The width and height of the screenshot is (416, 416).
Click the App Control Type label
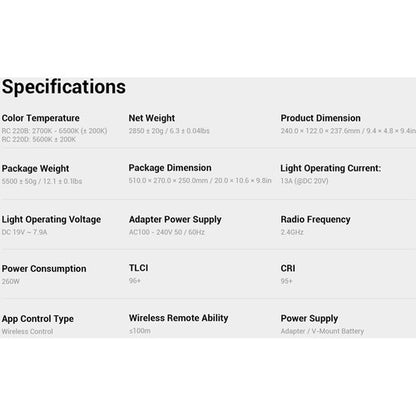(38, 319)
